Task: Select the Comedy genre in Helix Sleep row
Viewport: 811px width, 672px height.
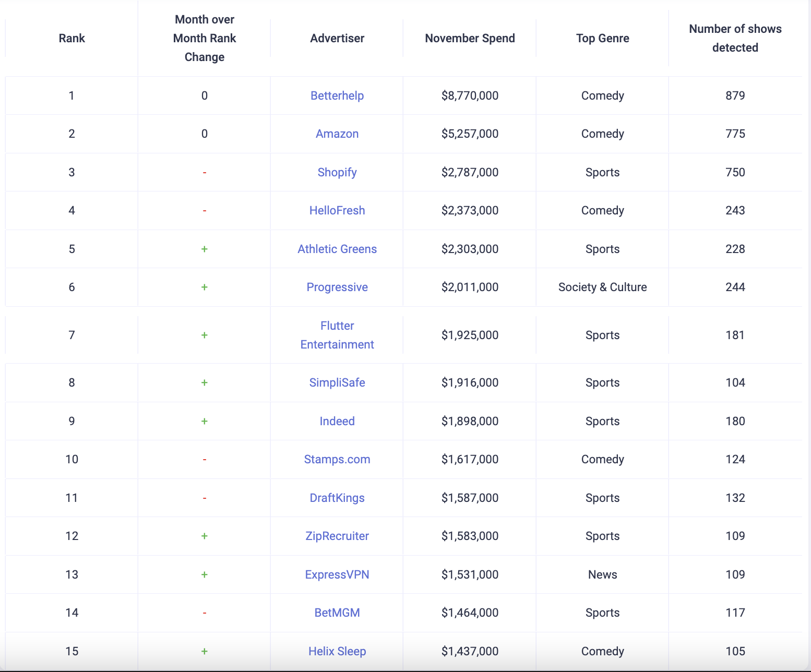Action: tap(603, 651)
